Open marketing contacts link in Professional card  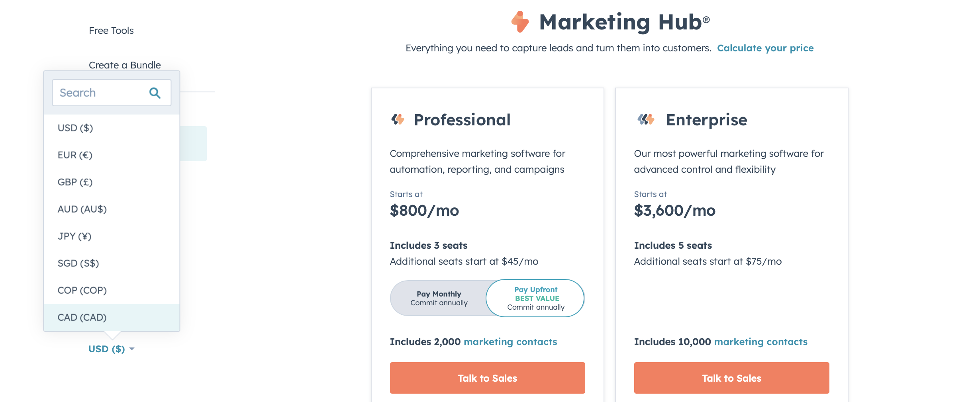tap(510, 342)
